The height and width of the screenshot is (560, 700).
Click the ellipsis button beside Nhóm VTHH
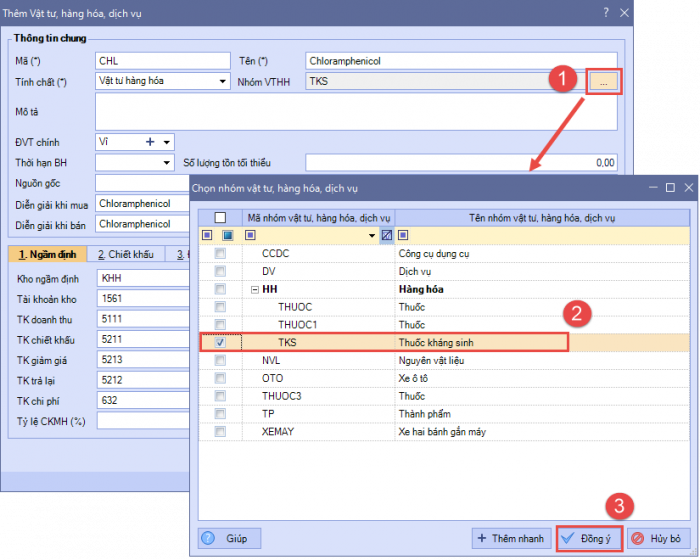(x=604, y=82)
